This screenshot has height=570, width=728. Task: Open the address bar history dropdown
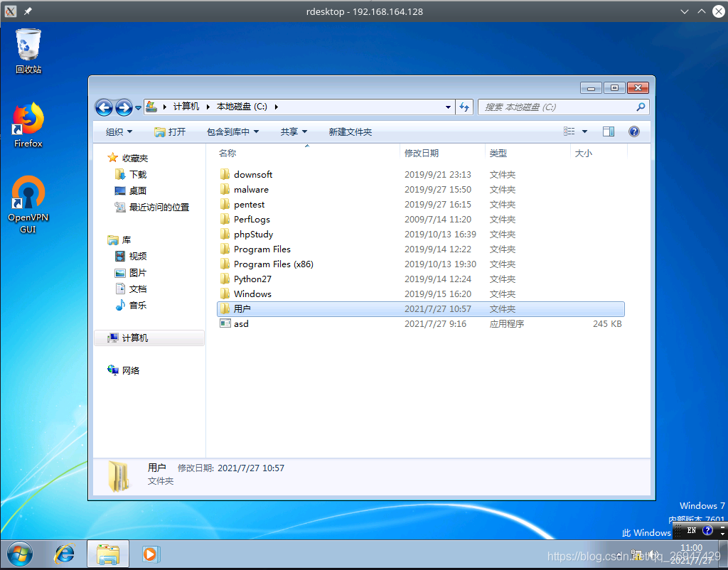pyautogui.click(x=448, y=107)
